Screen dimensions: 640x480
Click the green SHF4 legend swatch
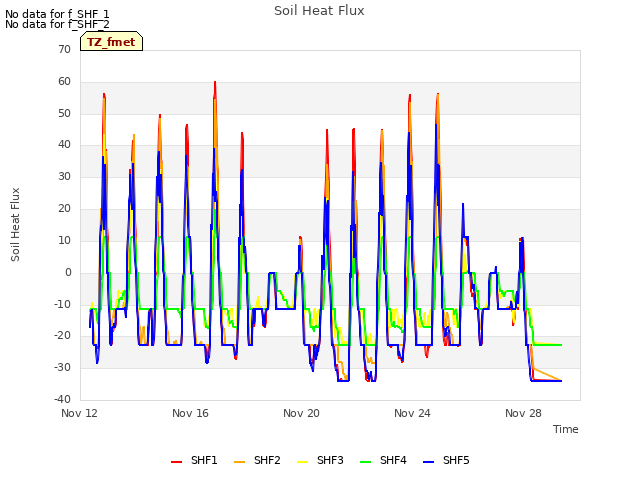click(365, 462)
